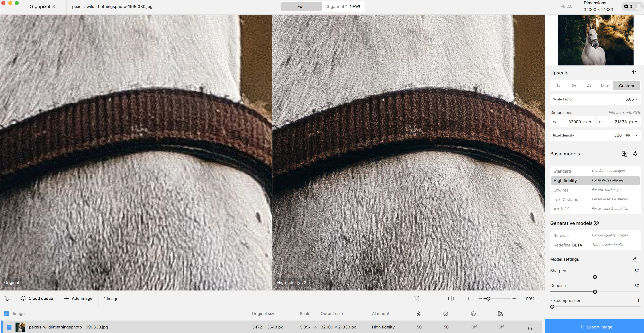Click the crop tool icon beside Upscale

click(635, 73)
